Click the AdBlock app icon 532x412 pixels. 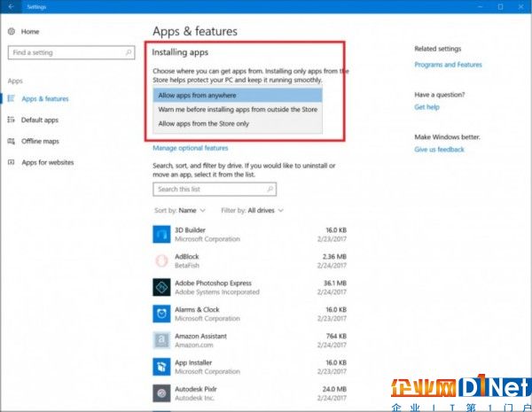tap(161, 260)
